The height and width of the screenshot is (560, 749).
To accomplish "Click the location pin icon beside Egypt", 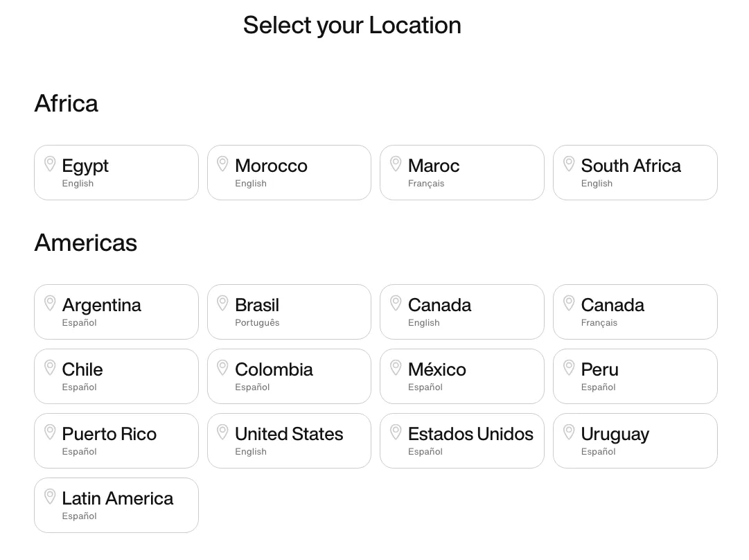I will [49, 164].
